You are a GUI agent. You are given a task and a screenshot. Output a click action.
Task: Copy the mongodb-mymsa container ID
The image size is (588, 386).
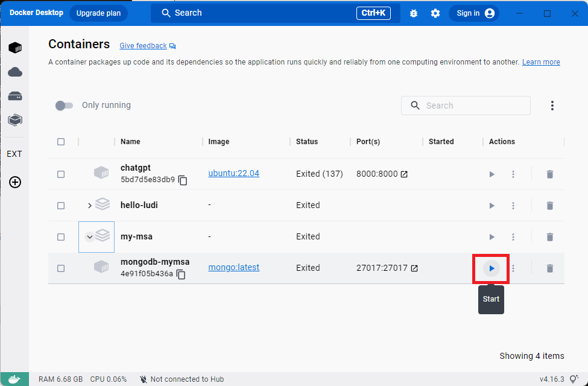(x=181, y=274)
